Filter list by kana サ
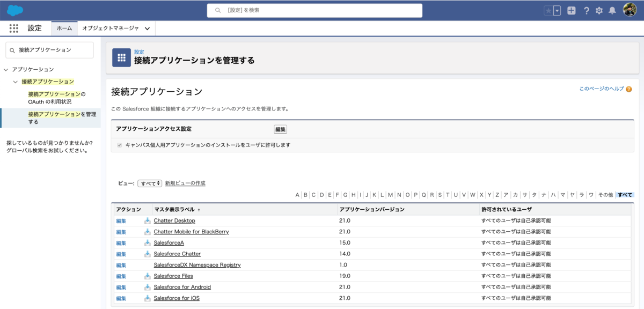 525,195
